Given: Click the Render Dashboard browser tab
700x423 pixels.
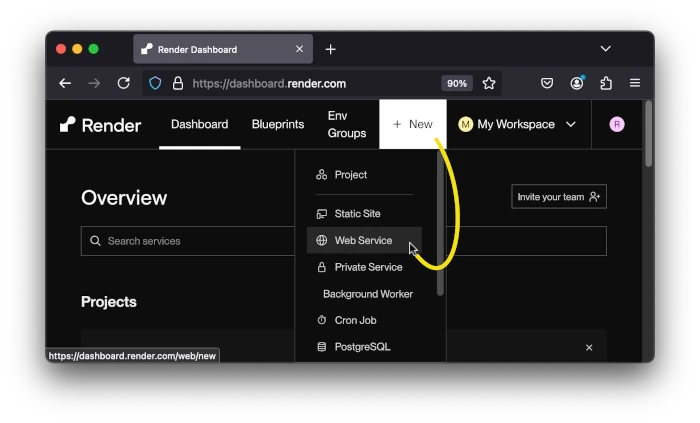Looking at the screenshot, I should pyautogui.click(x=223, y=49).
